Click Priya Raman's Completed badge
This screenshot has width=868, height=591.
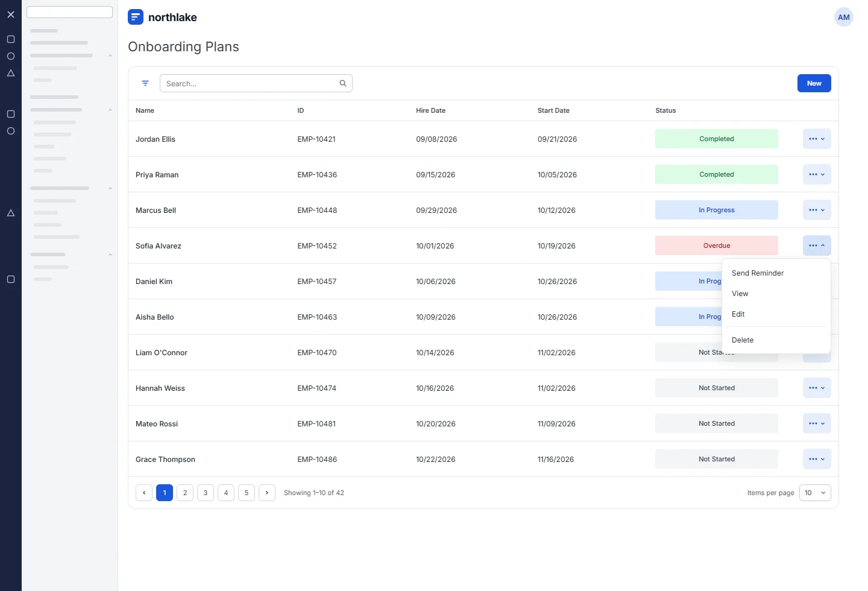(717, 174)
